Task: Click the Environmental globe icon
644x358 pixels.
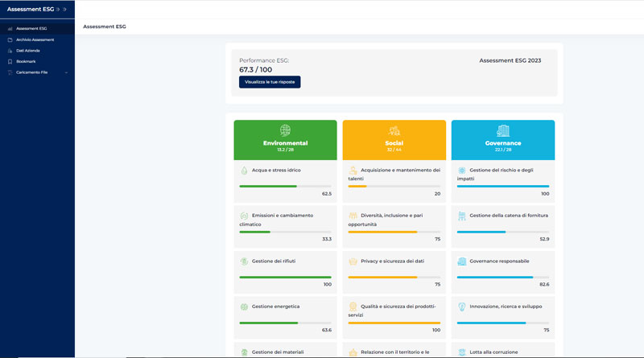Action: click(x=285, y=130)
